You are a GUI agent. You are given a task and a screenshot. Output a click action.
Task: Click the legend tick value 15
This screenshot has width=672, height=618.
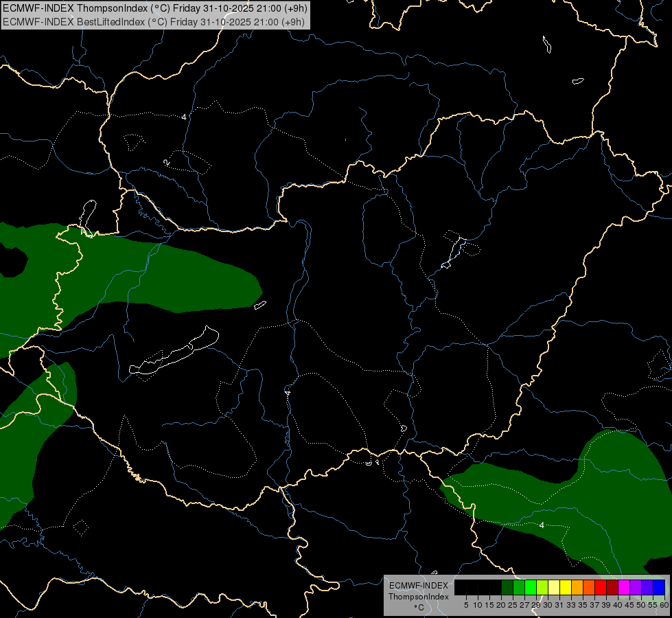[490, 605]
